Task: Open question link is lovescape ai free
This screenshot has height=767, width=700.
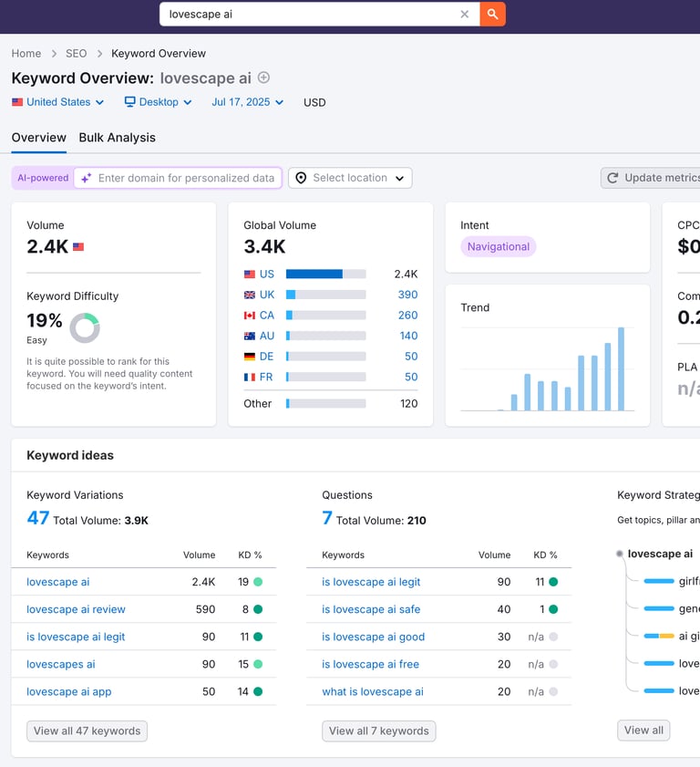Action: [371, 664]
